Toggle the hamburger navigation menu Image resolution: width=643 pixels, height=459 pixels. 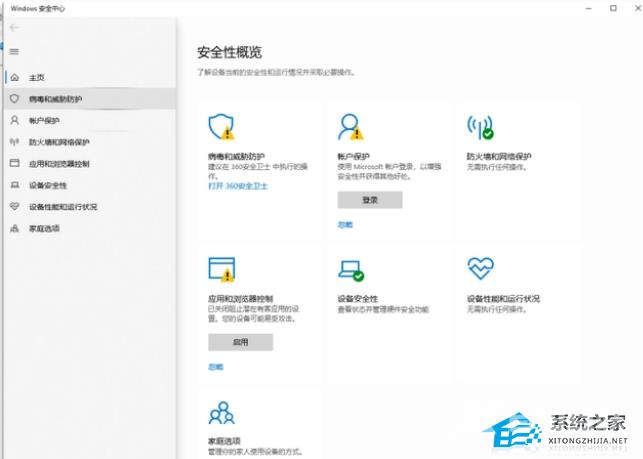point(14,52)
